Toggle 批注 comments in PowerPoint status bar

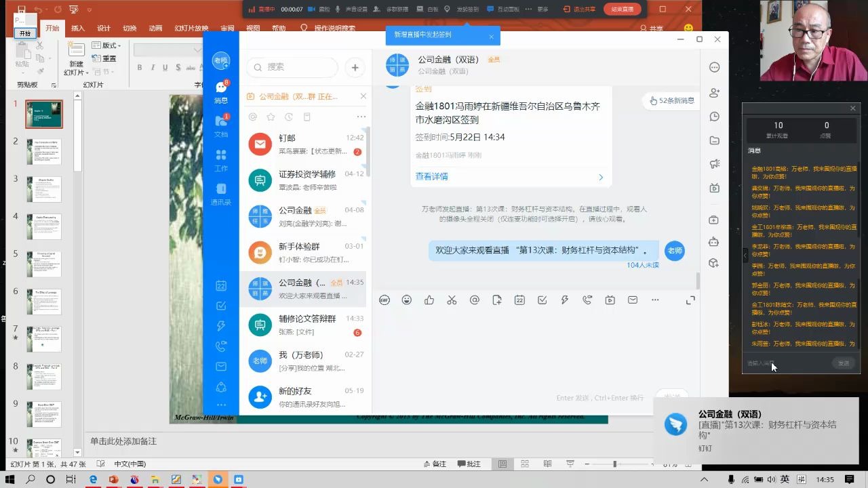tap(469, 464)
